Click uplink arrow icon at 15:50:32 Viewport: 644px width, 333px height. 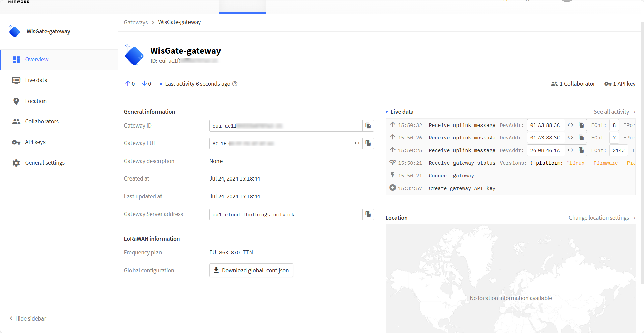click(x=393, y=124)
